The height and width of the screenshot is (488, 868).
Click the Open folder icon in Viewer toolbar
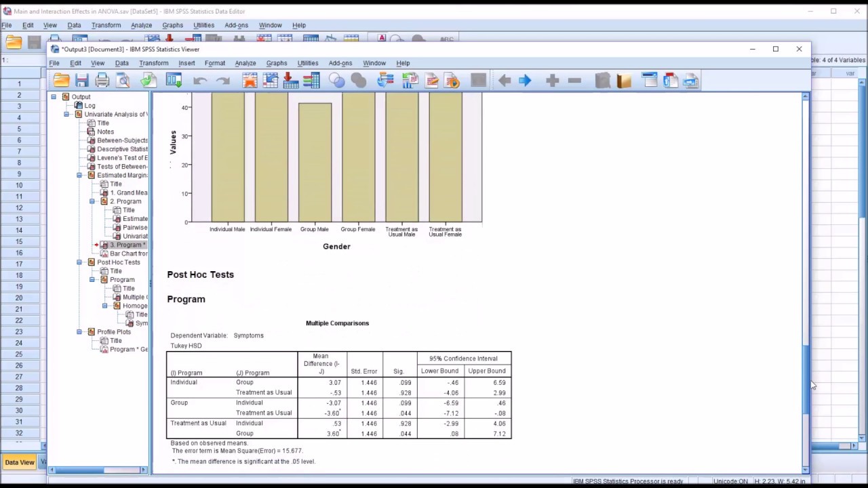(x=61, y=81)
